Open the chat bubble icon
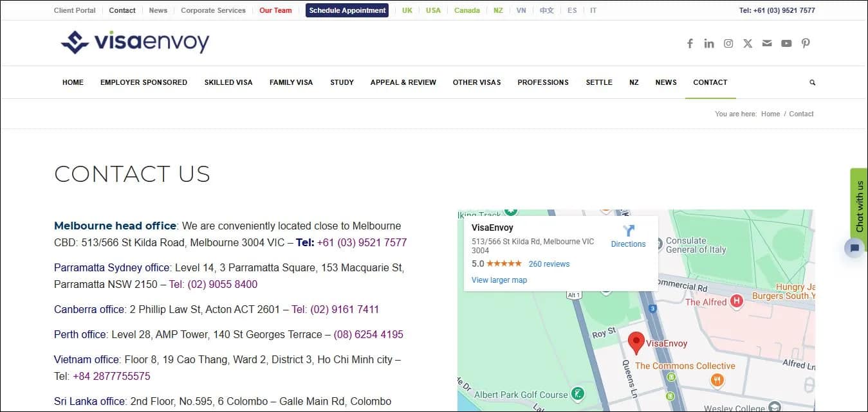The width and height of the screenshot is (868, 412). pyautogui.click(x=854, y=248)
